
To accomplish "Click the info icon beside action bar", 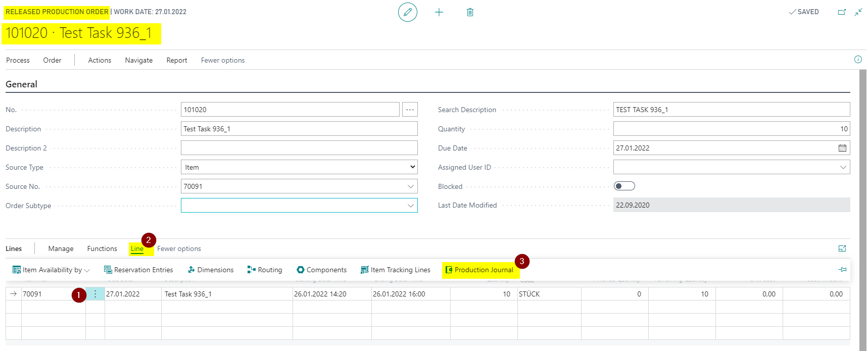I will 858,60.
